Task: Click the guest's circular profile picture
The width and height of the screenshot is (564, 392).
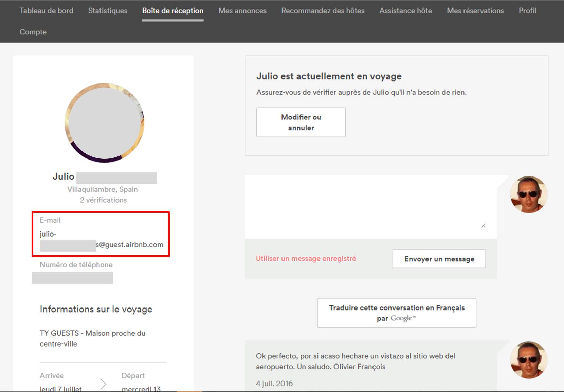Action: [x=104, y=123]
